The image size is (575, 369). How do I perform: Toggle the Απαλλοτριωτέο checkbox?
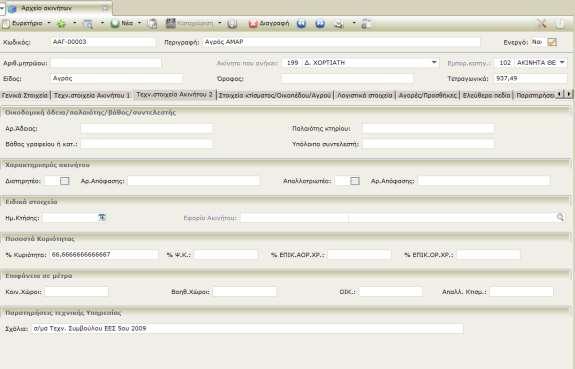pos(355,181)
